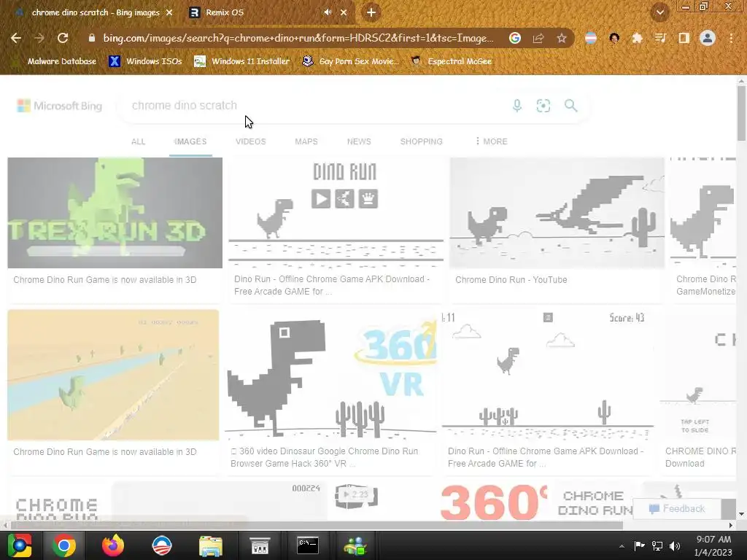Mute the Remix OS tab audio
This screenshot has width=747, height=560.
point(328,12)
